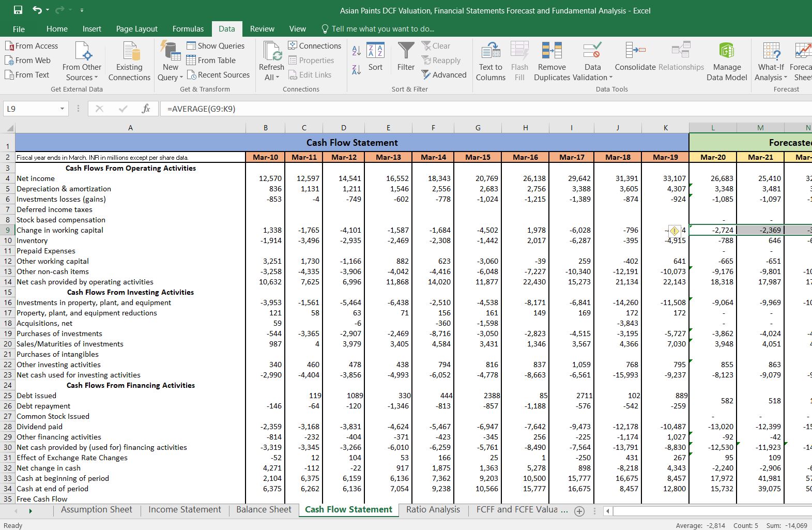Open the Sort dialog
Viewport: 812px width, 530px height.
[x=376, y=57]
